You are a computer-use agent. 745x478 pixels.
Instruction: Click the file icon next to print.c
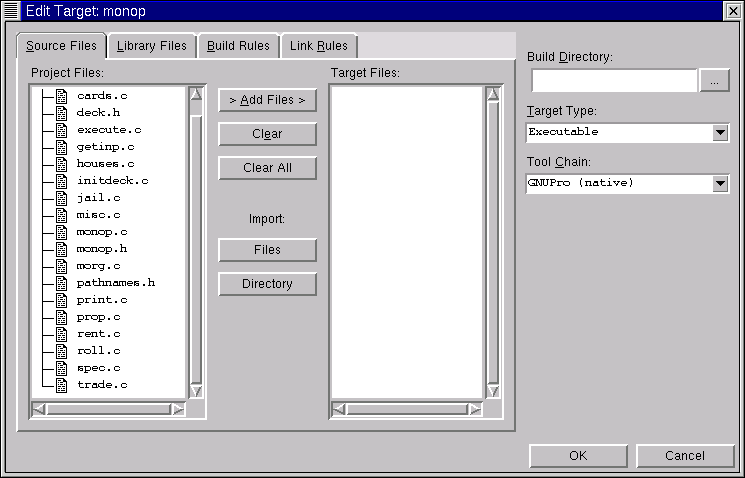point(61,300)
